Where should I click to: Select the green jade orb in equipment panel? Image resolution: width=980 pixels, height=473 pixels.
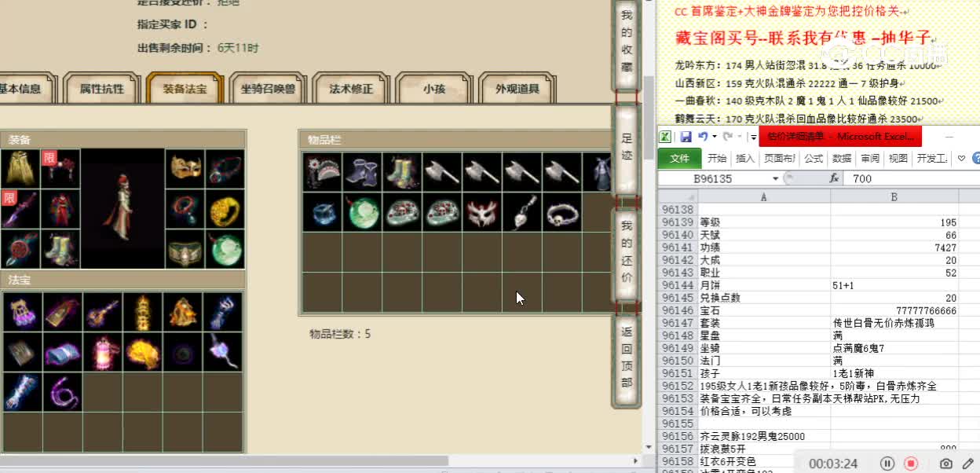click(x=225, y=249)
